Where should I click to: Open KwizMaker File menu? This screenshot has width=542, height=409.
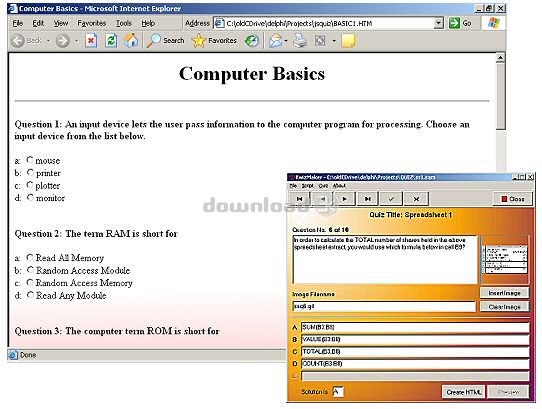point(293,186)
